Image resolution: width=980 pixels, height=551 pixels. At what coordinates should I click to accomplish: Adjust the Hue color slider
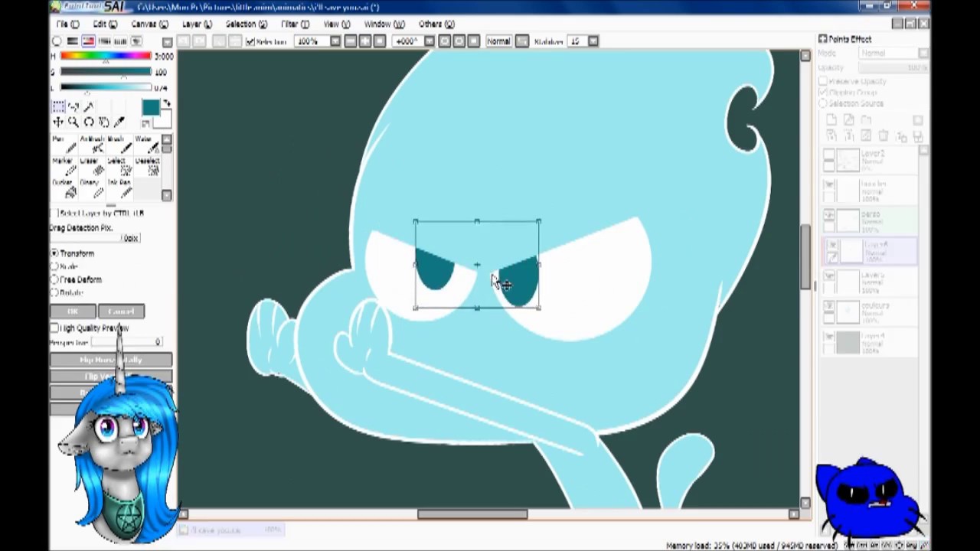click(x=106, y=56)
